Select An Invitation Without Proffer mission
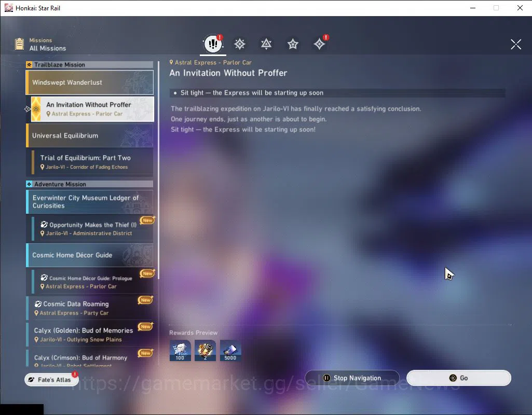 tap(92, 109)
